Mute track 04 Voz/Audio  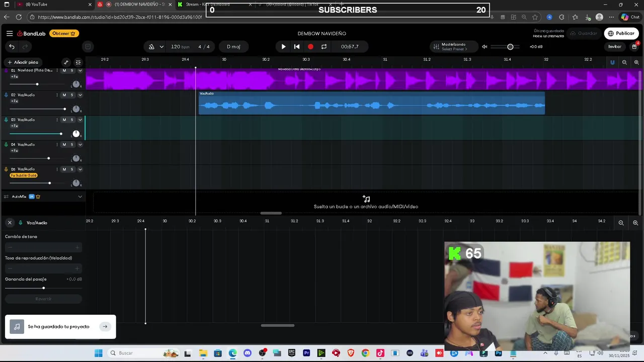coord(64,145)
